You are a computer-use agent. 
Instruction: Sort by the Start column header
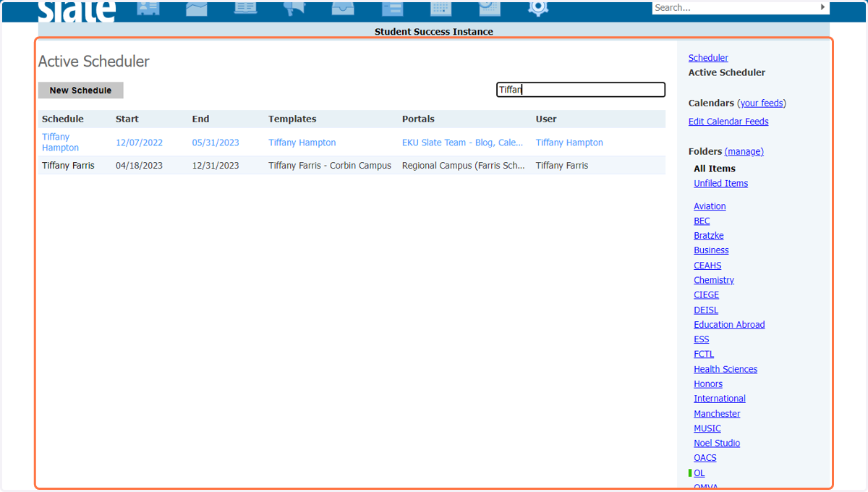tap(127, 119)
